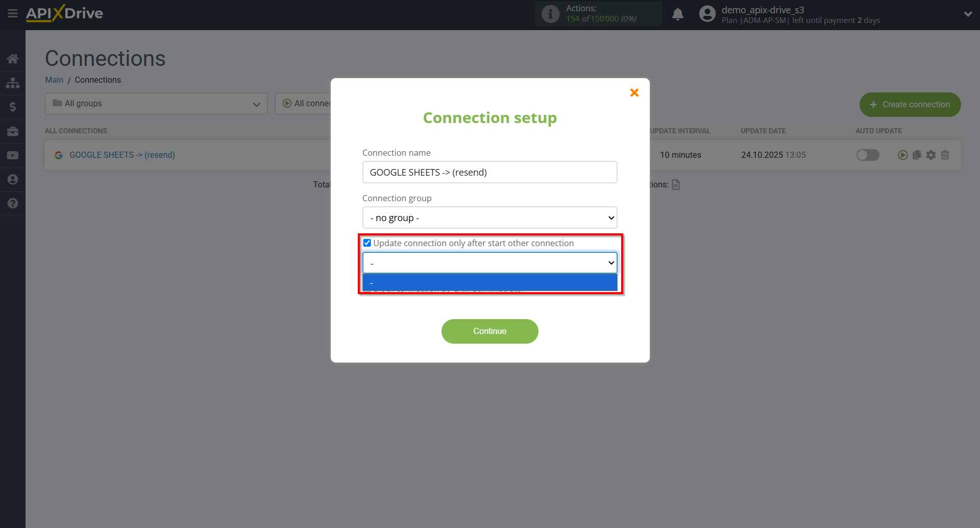Run the connection with the green play icon
This screenshot has height=528, width=980.
tap(903, 155)
